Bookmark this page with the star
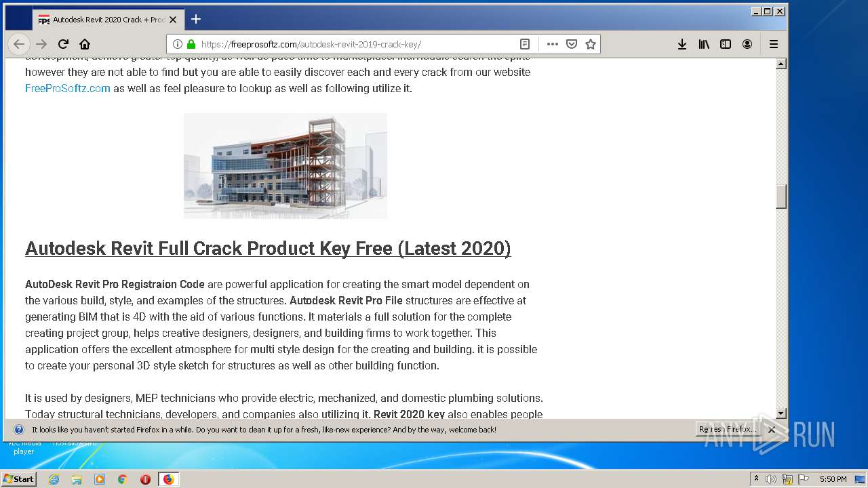The height and width of the screenshot is (488, 868). click(591, 44)
